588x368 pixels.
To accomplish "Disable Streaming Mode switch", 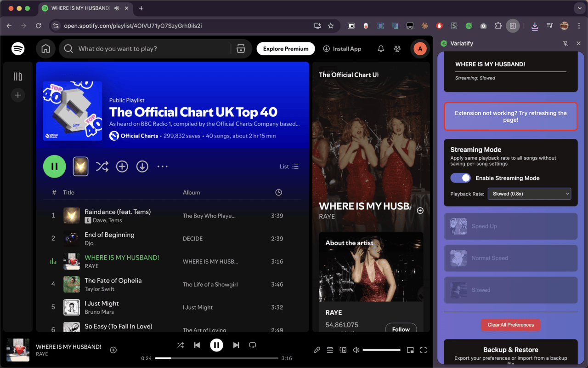I will tap(460, 178).
